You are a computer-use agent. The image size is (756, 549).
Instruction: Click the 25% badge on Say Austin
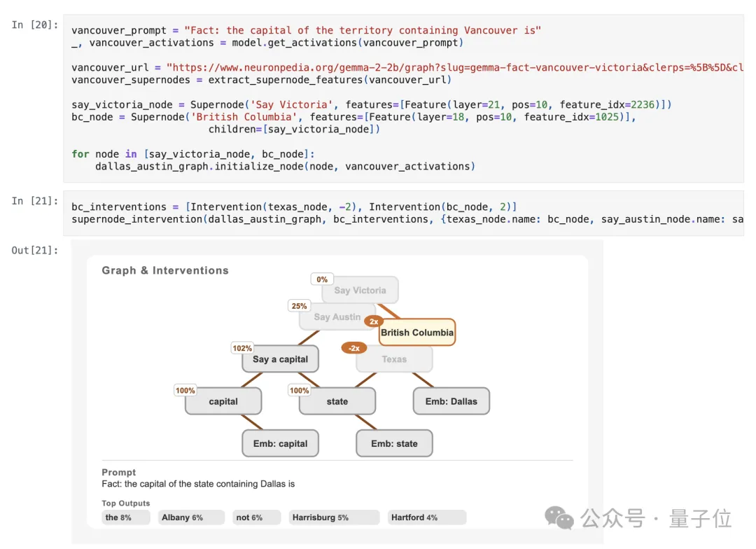click(x=299, y=306)
